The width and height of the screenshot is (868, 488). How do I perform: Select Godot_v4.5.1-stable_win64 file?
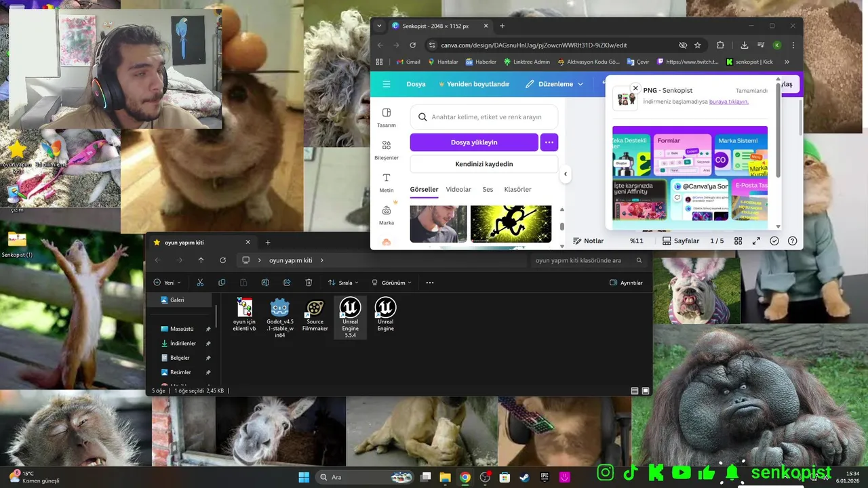pos(280,318)
